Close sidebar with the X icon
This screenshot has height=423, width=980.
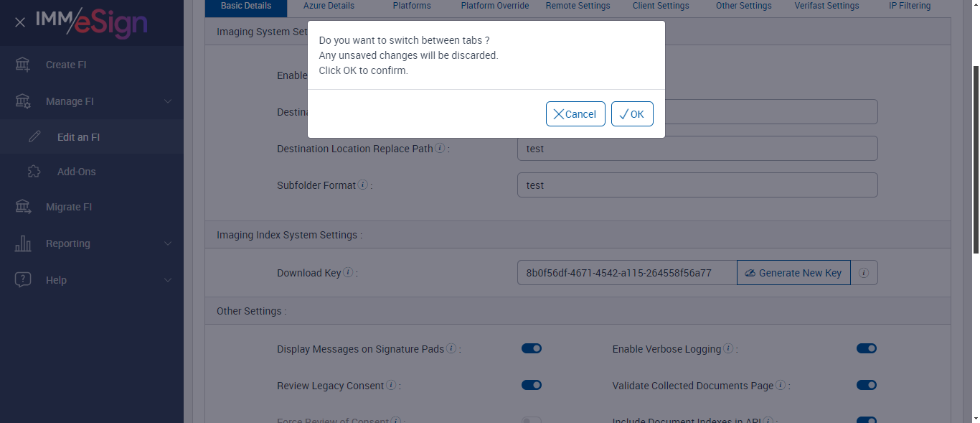coord(20,22)
